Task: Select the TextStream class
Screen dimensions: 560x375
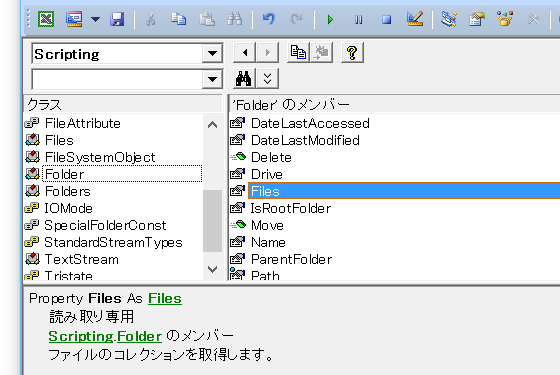Action: tap(81, 259)
